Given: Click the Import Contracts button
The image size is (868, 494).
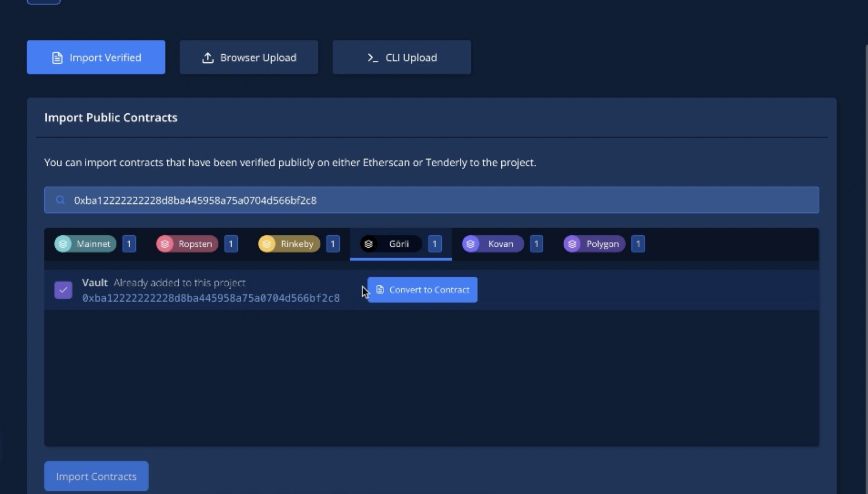Looking at the screenshot, I should [x=96, y=476].
